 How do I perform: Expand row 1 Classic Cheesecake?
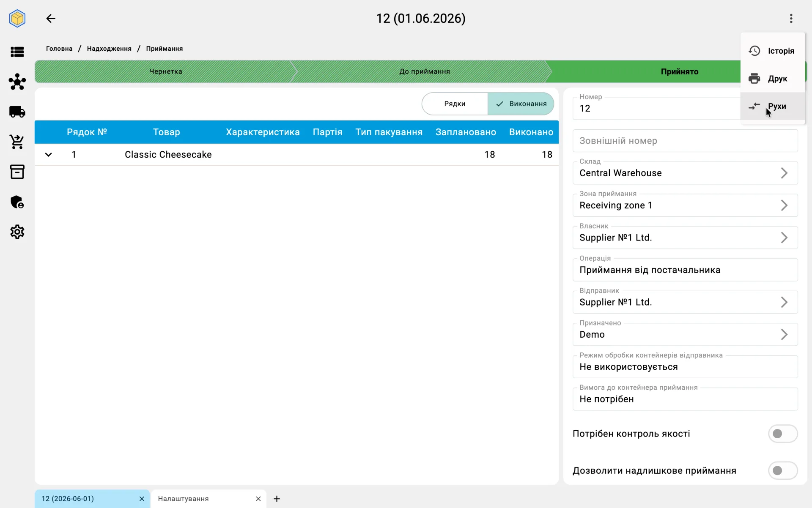pyautogui.click(x=49, y=155)
